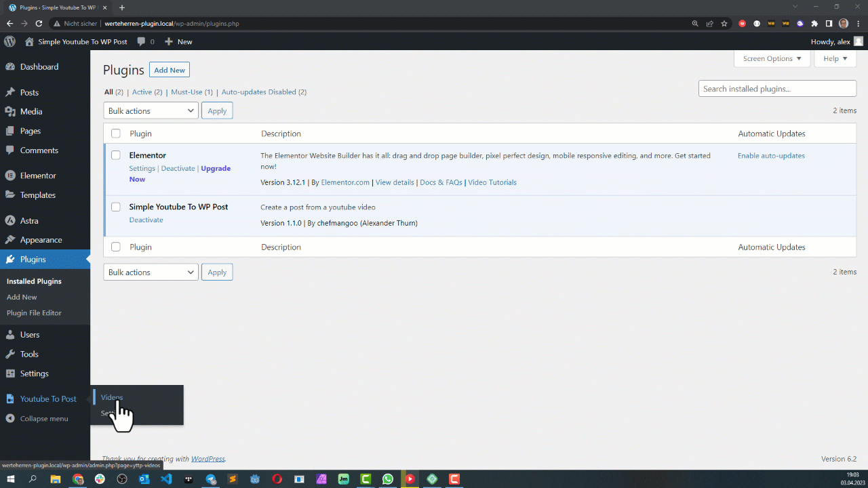Image resolution: width=868 pixels, height=488 pixels.
Task: Open the Windows Start menu
Action: click(x=10, y=479)
